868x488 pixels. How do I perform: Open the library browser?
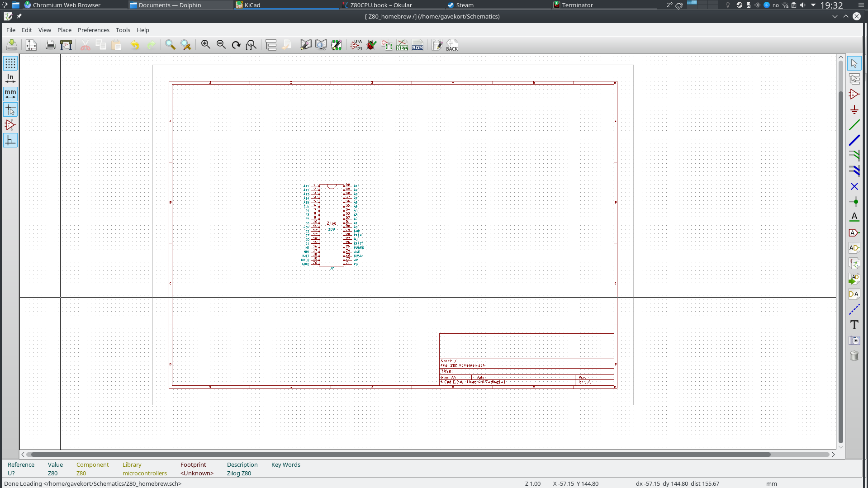point(321,45)
